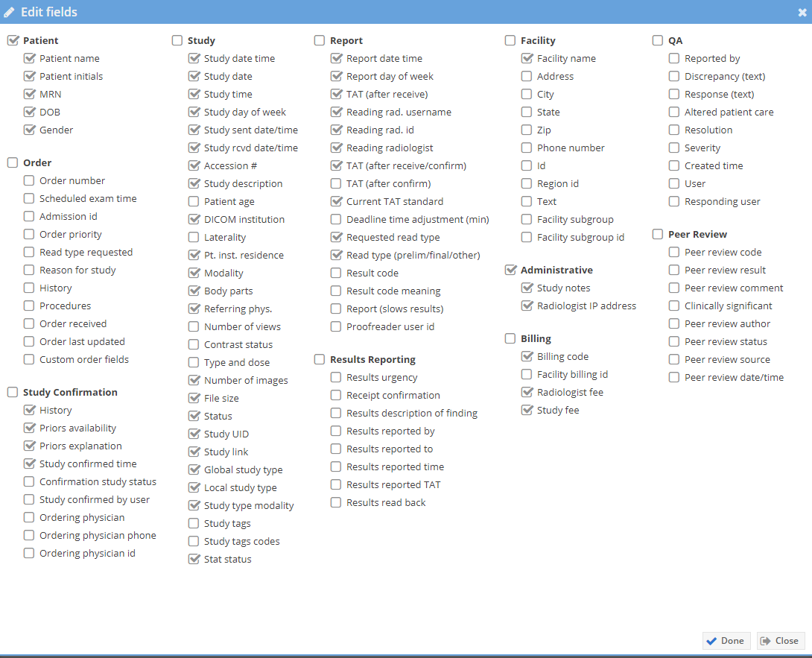Screen dimensions: 812x658
Task: Tick Order priority
Action: [30, 234]
